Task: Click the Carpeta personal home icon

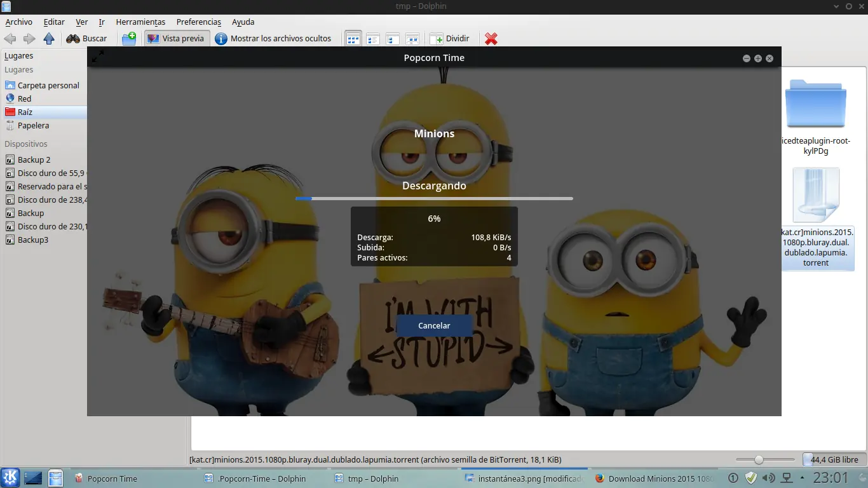Action: 10,85
